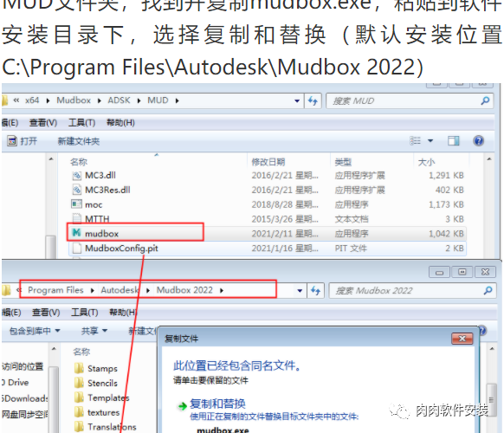Click the mudbox application file icon
Viewport: 504px width, 433px height.
pyautogui.click(x=76, y=233)
